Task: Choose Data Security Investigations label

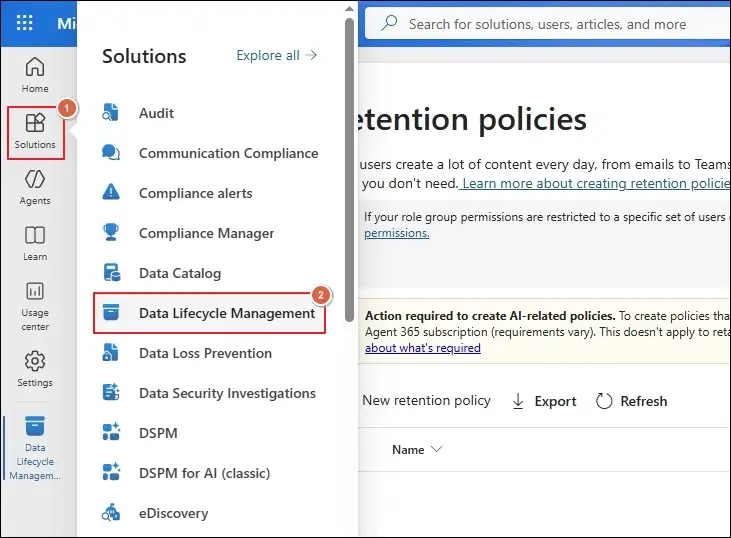Action: click(227, 393)
